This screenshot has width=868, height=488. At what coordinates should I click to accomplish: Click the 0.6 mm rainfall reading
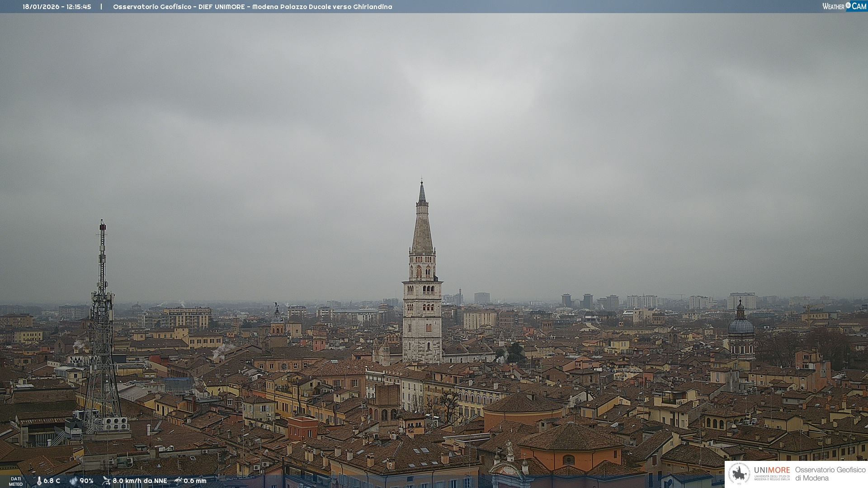pos(195,481)
